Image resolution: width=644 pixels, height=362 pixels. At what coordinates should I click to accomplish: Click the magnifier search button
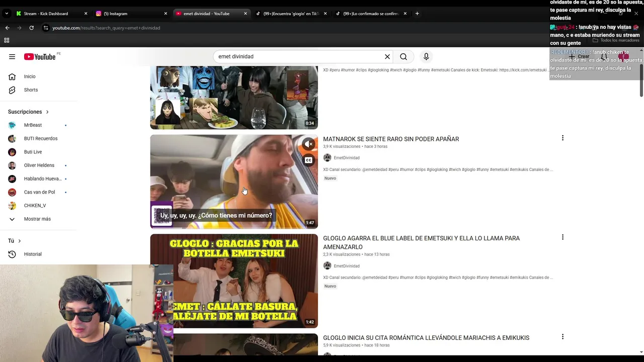pyautogui.click(x=404, y=57)
